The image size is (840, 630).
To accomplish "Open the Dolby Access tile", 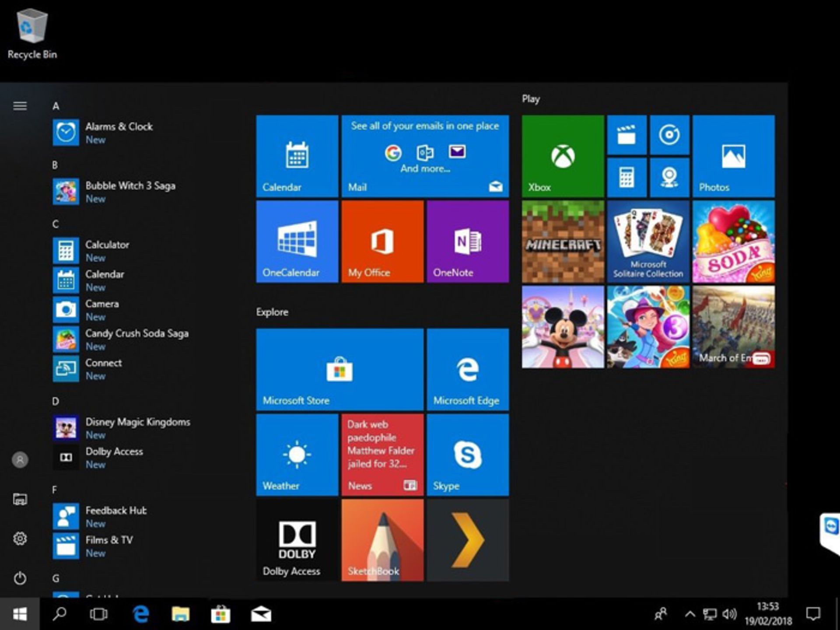I will click(x=297, y=540).
